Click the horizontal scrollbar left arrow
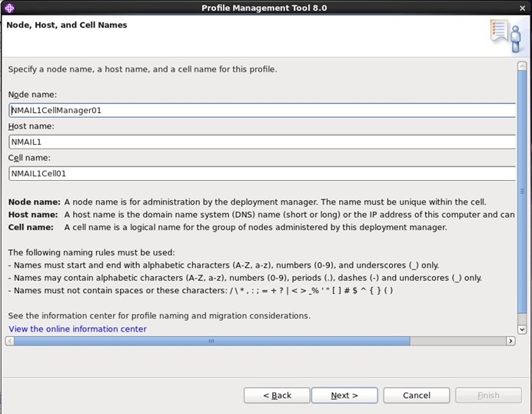532x414 pixels. [x=9, y=341]
